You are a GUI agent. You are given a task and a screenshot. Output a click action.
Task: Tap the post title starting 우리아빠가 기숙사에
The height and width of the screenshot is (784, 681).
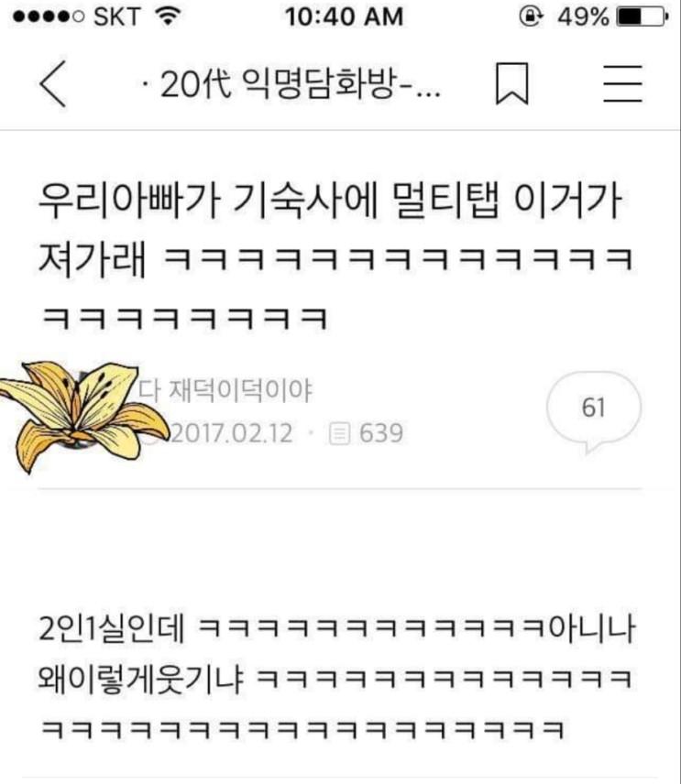336,258
